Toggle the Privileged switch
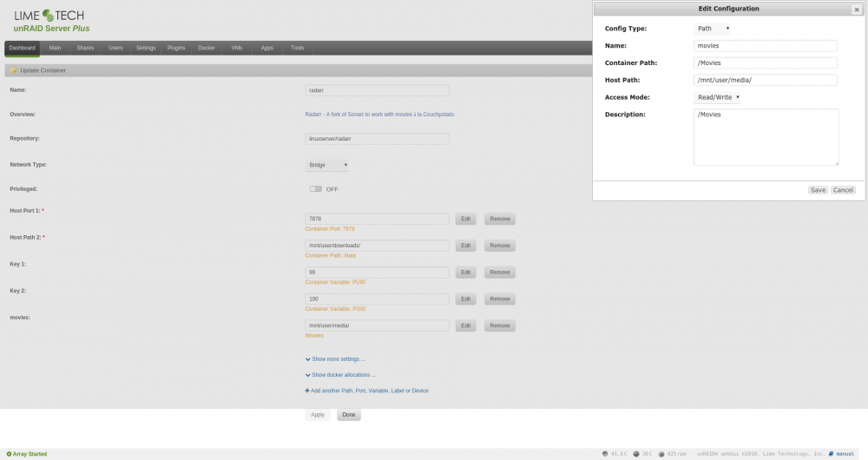868x460 pixels. 316,188
